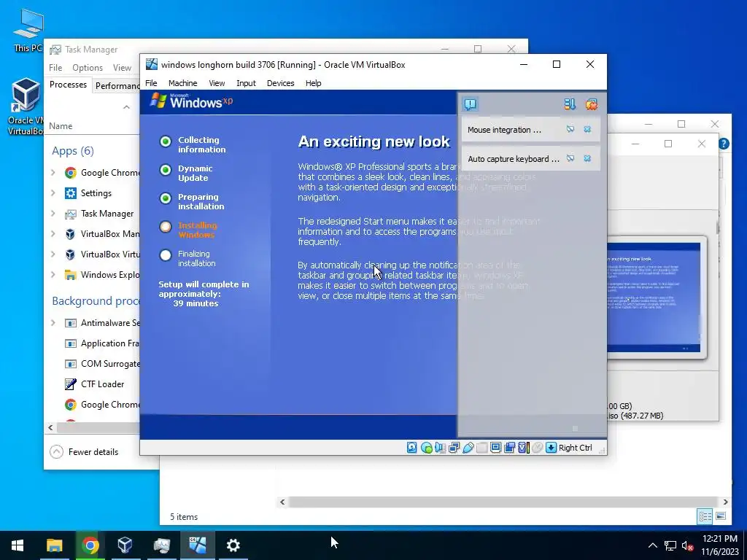747x560 pixels.
Task: Click the shared folders indicator in VM status bar
Action: click(481, 448)
